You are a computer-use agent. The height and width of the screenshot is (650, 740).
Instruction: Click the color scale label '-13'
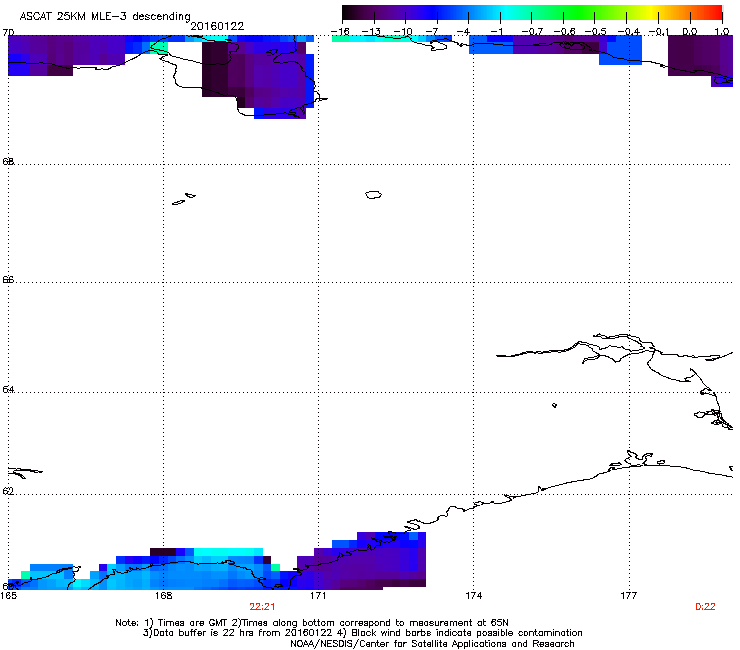(371, 32)
